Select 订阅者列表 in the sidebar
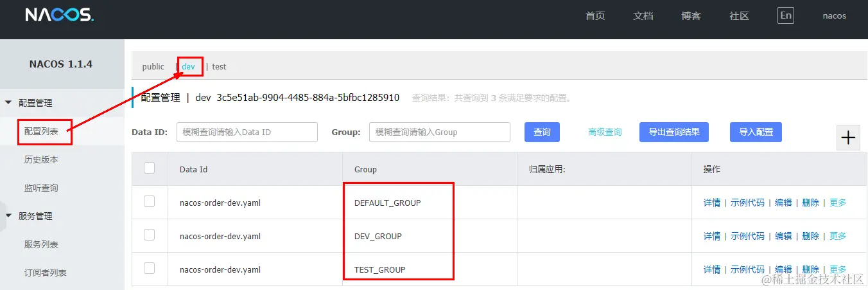 pyautogui.click(x=46, y=273)
